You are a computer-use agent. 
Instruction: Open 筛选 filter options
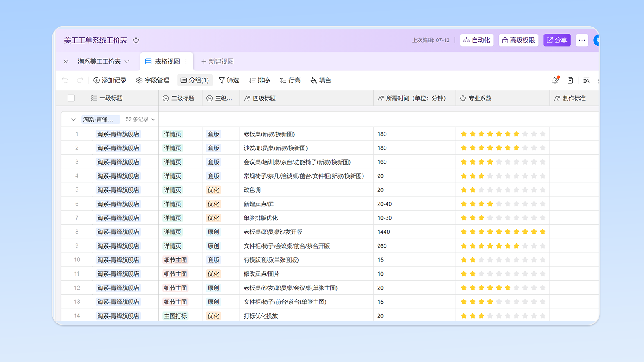229,80
